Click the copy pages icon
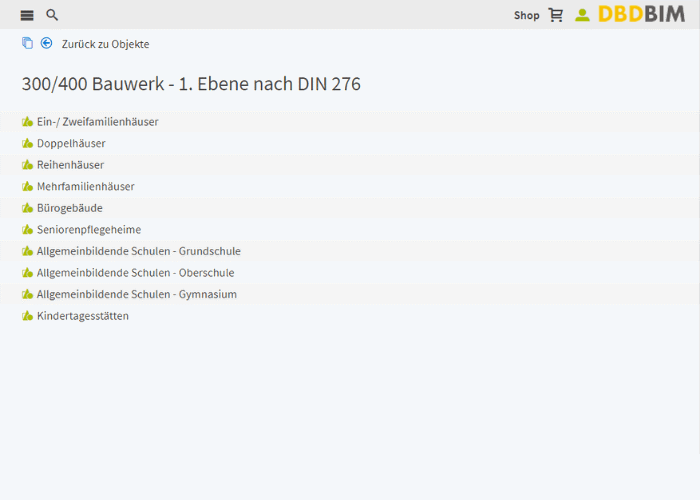 (27, 43)
